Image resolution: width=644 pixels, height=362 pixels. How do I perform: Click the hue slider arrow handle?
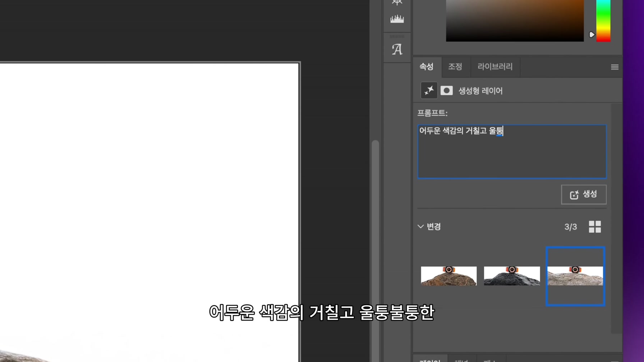pos(592,35)
